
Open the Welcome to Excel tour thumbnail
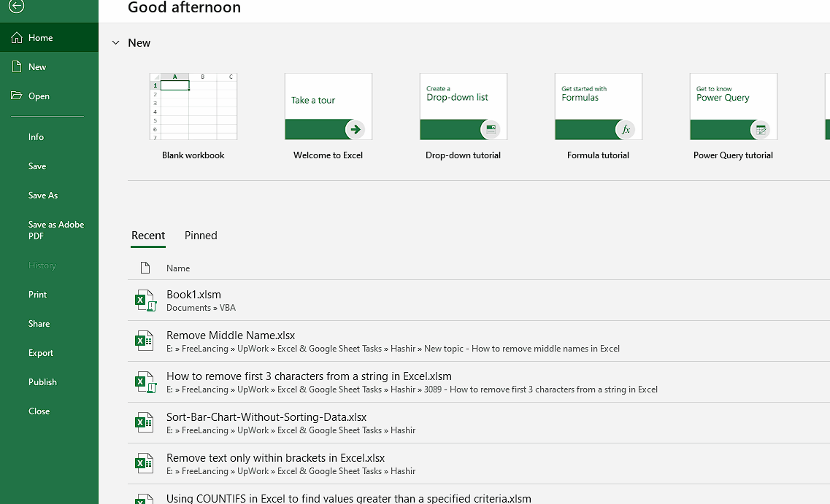328,106
